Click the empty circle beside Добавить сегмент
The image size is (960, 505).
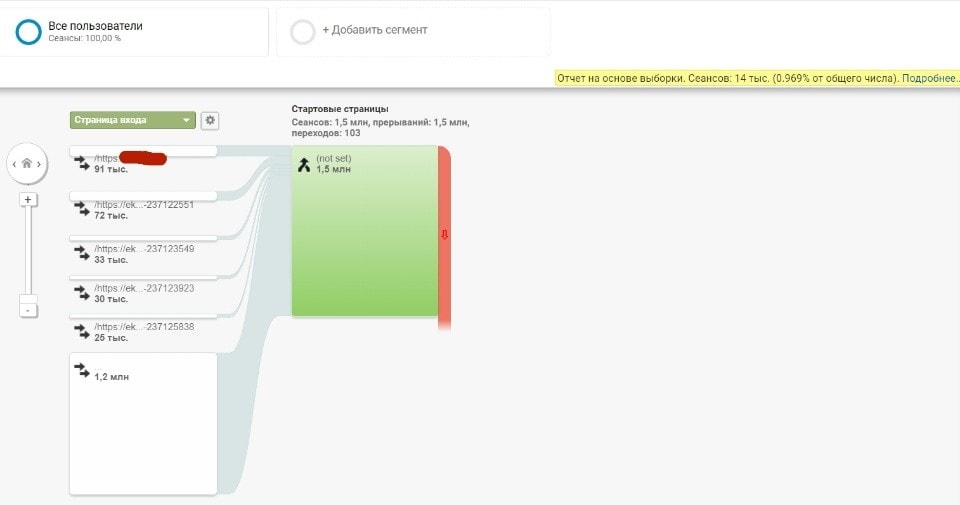302,32
